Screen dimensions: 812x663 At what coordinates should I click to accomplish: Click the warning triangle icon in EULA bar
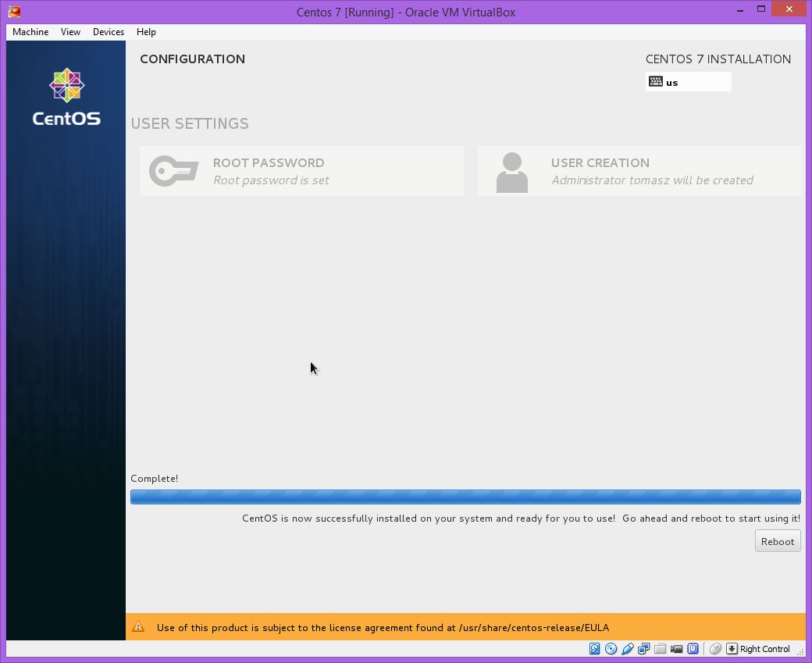138,627
